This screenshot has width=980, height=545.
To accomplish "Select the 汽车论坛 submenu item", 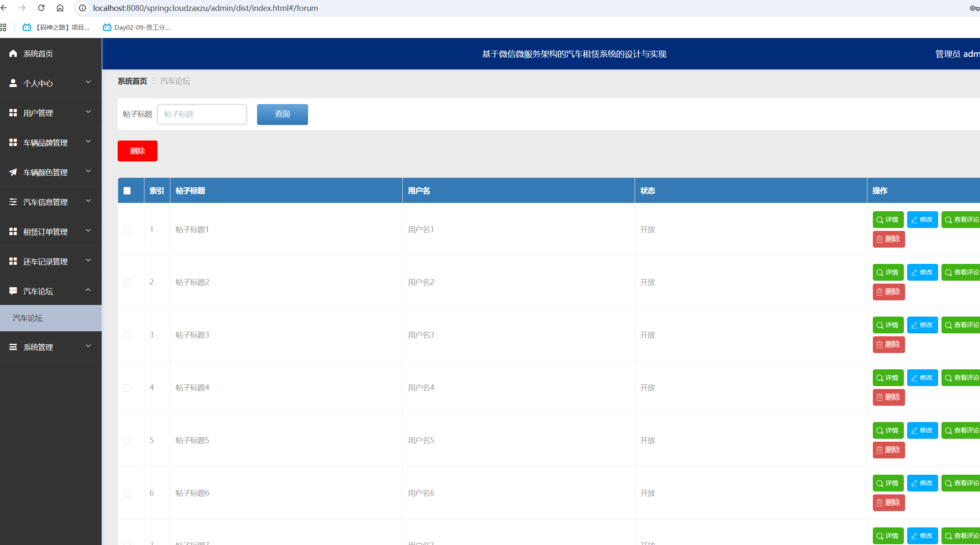I will click(28, 318).
